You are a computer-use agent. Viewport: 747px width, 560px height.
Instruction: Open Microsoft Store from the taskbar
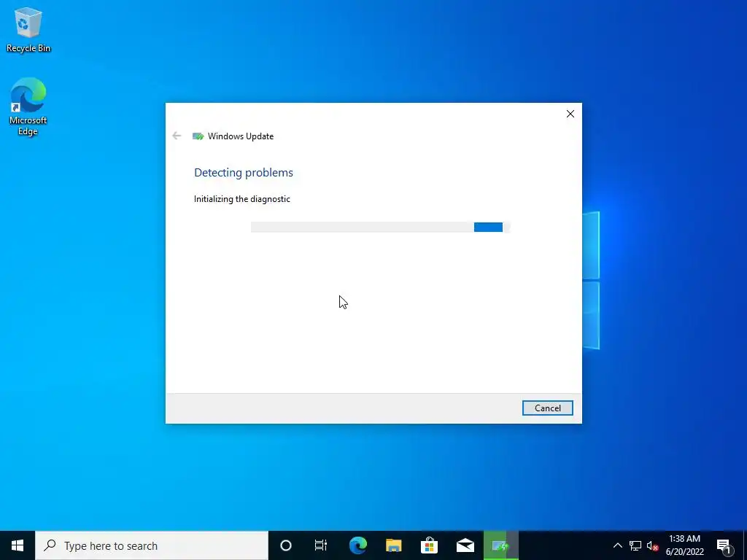point(429,545)
